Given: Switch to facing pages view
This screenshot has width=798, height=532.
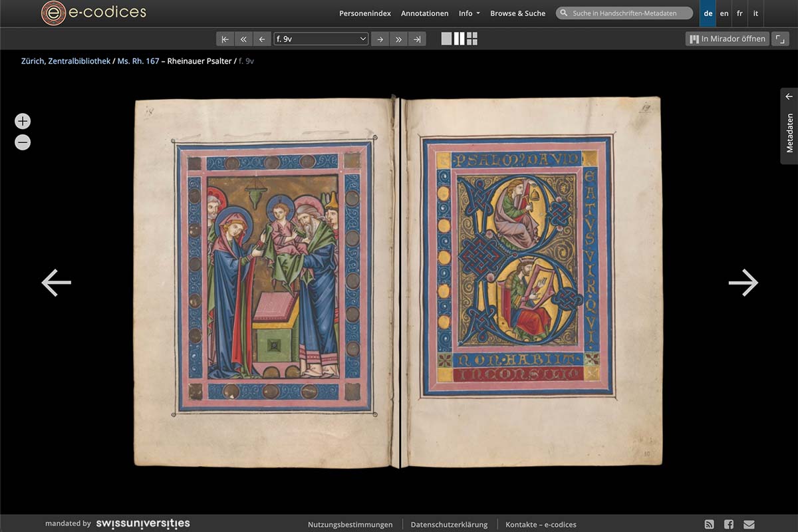Looking at the screenshot, I should point(459,39).
